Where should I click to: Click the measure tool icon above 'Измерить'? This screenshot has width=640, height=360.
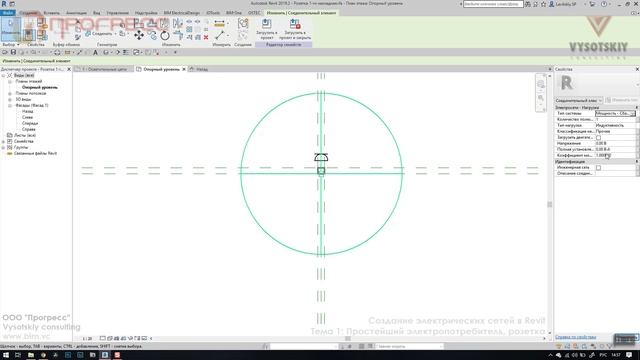point(220,36)
